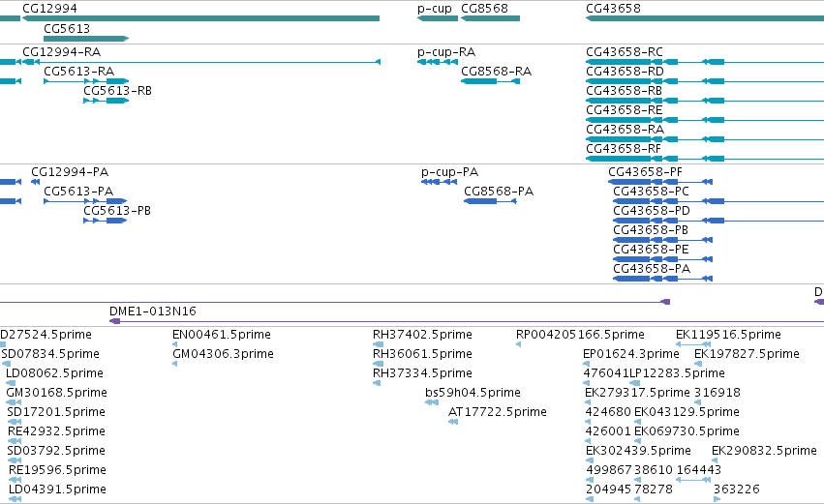Image resolution: width=824 pixels, height=504 pixels.
Task: Select EST LP12283.5prime
Action: coord(678,373)
